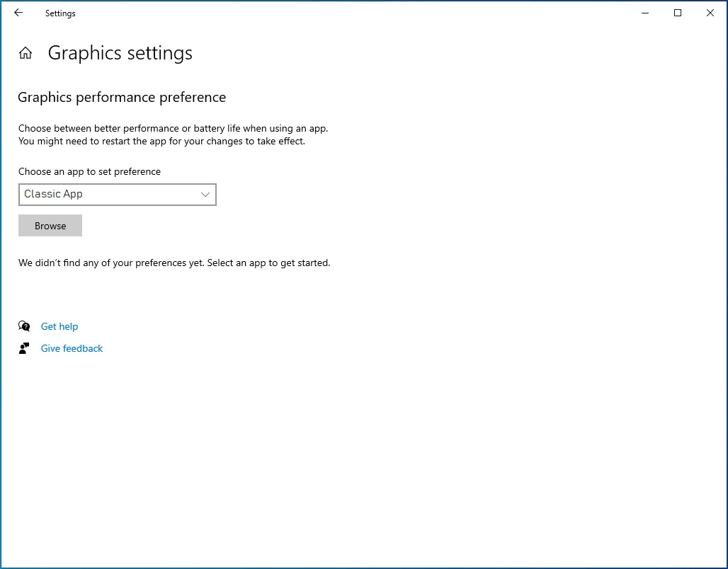728x569 pixels.
Task: Open the Classic App dropdown
Action: point(118,195)
